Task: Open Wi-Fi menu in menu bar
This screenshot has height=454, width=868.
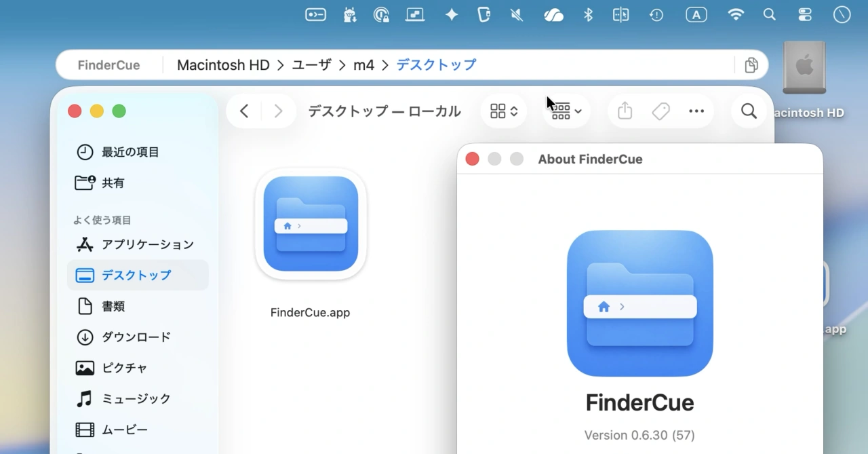Action: 736,15
